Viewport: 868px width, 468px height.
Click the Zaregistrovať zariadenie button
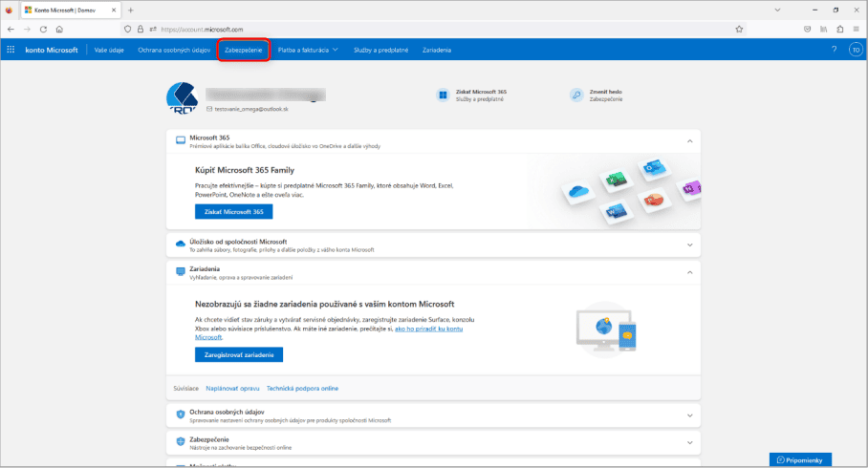point(238,354)
